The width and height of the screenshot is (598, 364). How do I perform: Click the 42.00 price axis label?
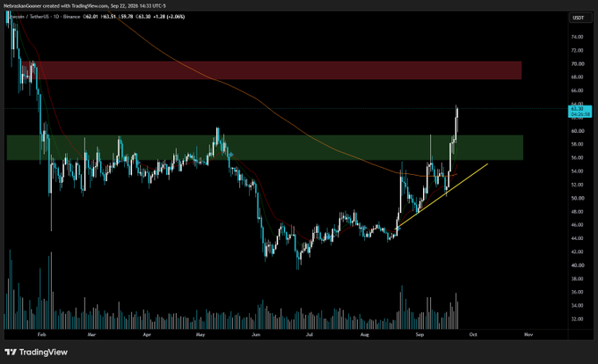(x=577, y=252)
